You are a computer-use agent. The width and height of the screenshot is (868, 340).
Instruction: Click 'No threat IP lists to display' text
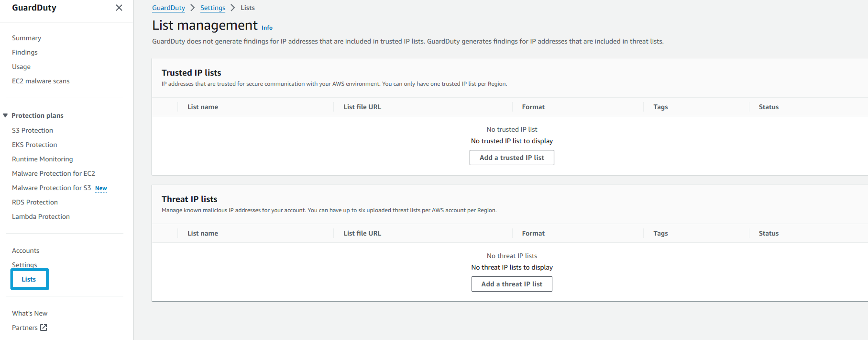click(512, 267)
